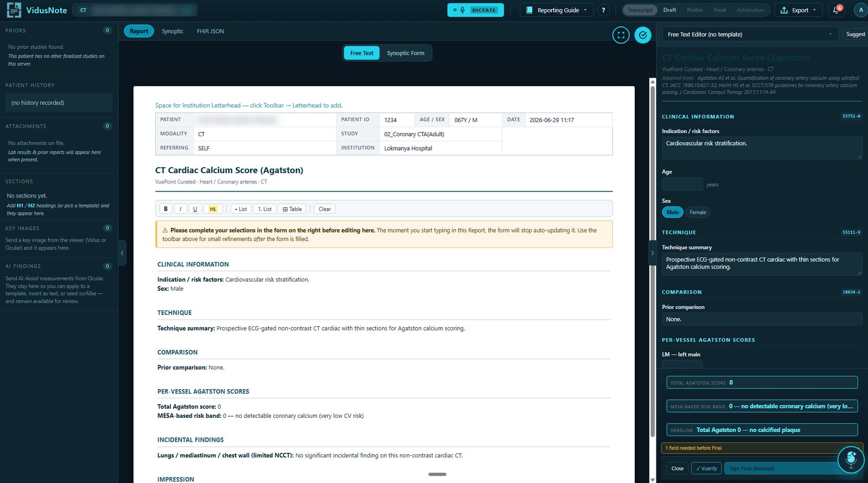Enter fullscreen with the expand icon
868x483 pixels.
coord(621,35)
